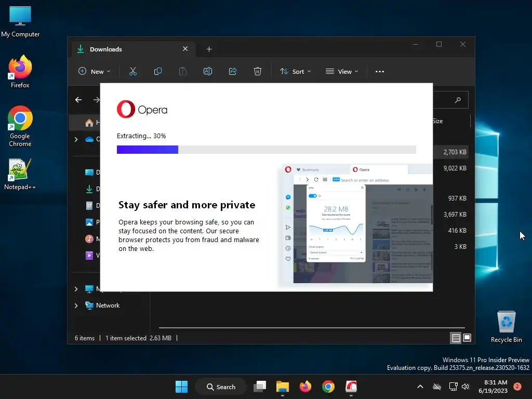Open Google Chrome desktop shortcut

point(20,126)
